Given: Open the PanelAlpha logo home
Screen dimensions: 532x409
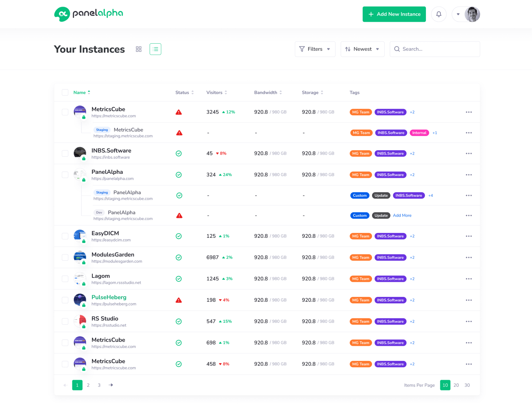Looking at the screenshot, I should (89, 14).
